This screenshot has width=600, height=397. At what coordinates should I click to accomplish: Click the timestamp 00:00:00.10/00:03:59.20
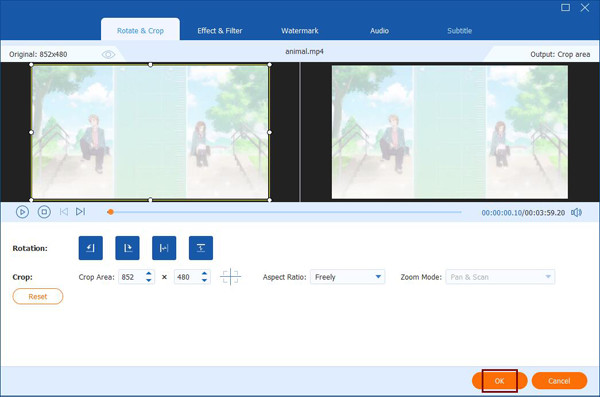pyautogui.click(x=523, y=212)
